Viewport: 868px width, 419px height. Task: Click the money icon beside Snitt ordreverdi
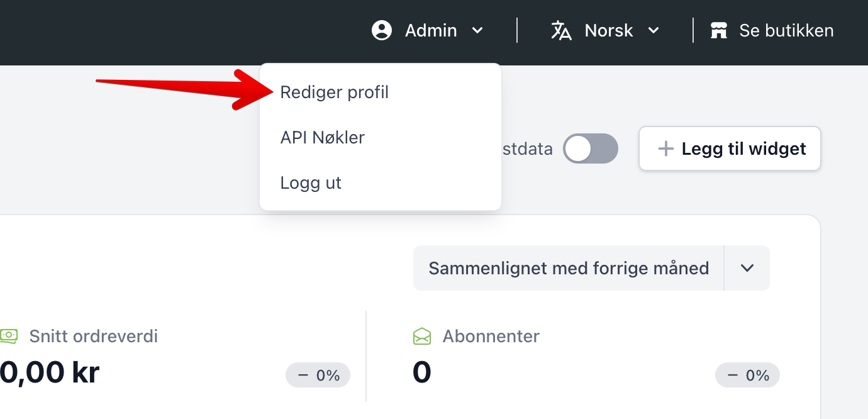pos(8,336)
